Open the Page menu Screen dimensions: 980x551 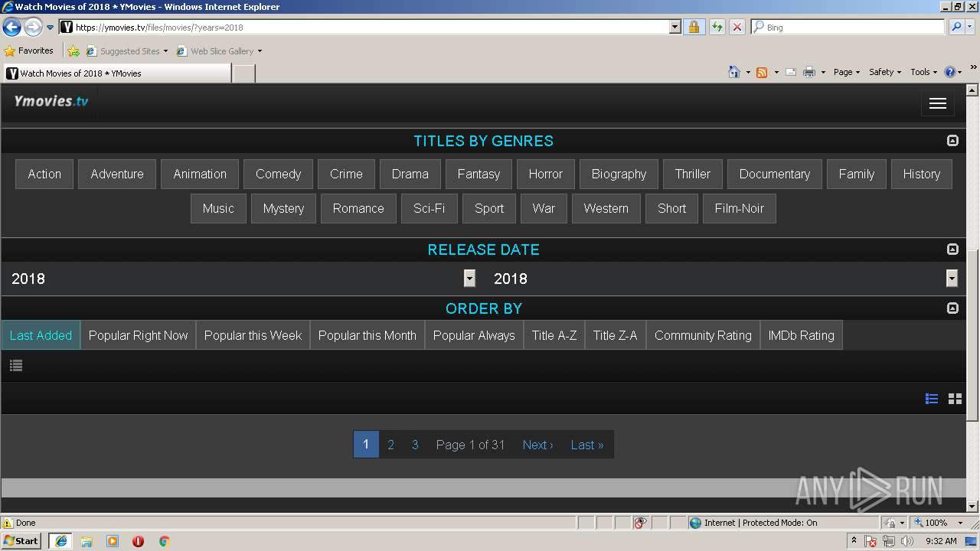847,72
